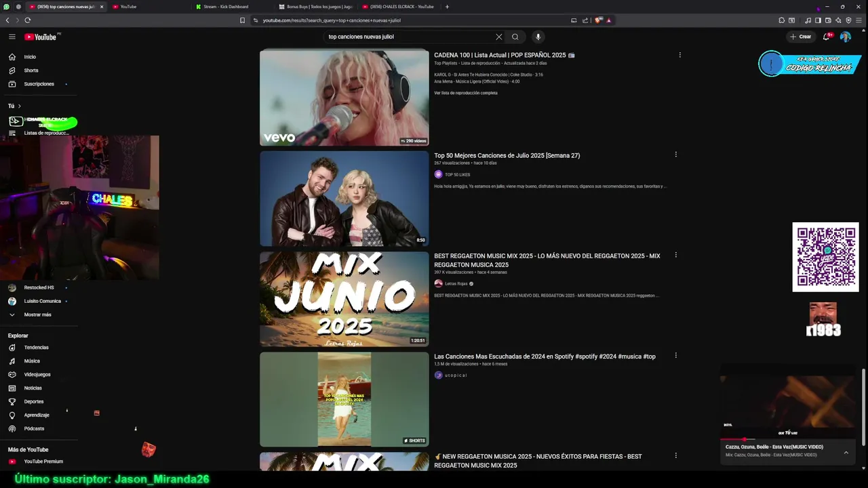Open YouTube notifications bell

pos(827,37)
